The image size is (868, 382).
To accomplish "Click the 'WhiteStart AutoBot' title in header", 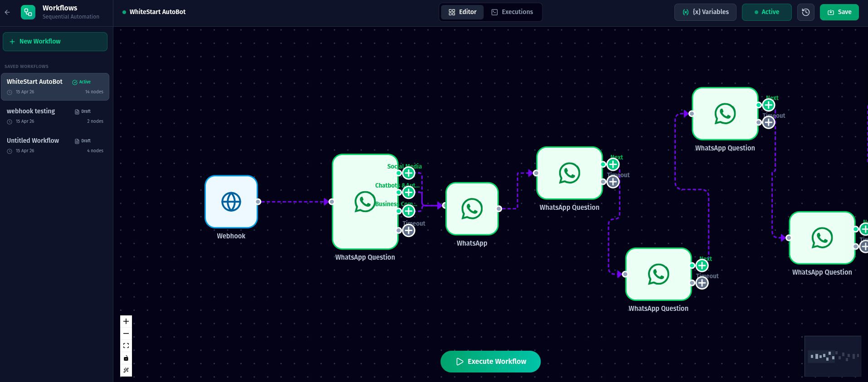I will (x=157, y=12).
